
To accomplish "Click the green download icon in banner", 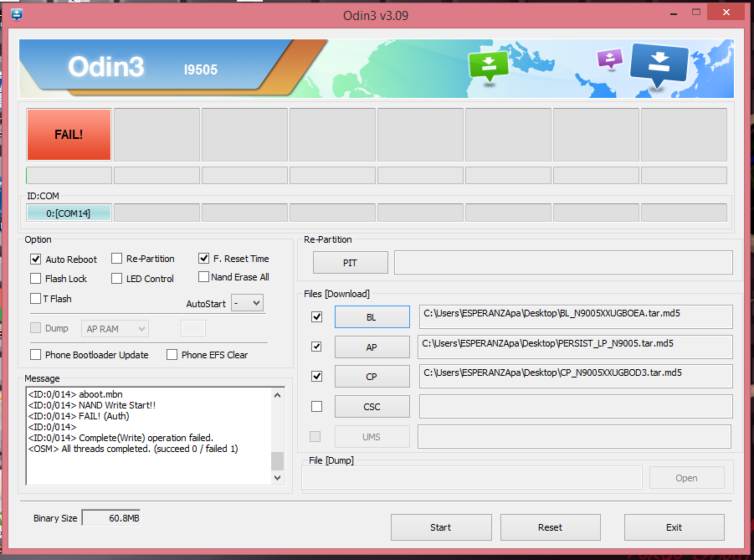I will (489, 67).
